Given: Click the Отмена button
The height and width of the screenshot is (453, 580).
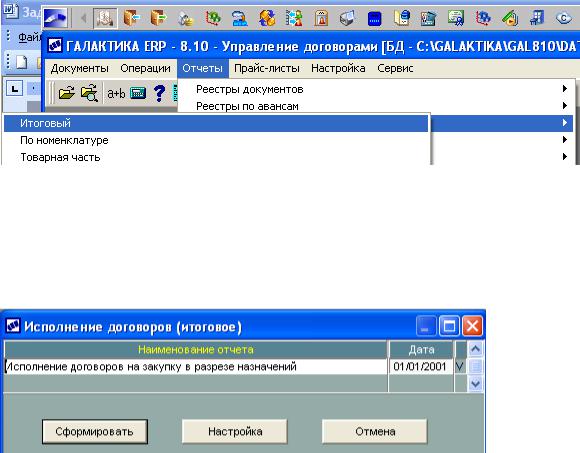Looking at the screenshot, I should click(x=375, y=432).
